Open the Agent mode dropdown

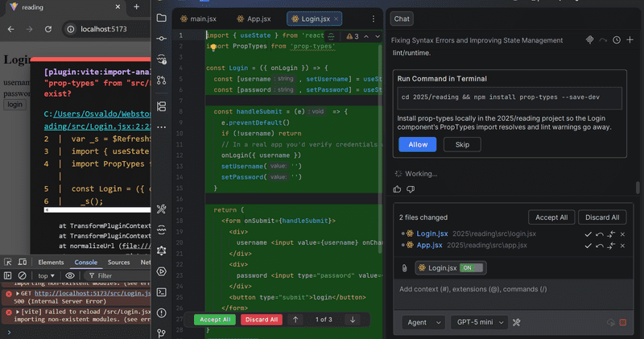423,323
